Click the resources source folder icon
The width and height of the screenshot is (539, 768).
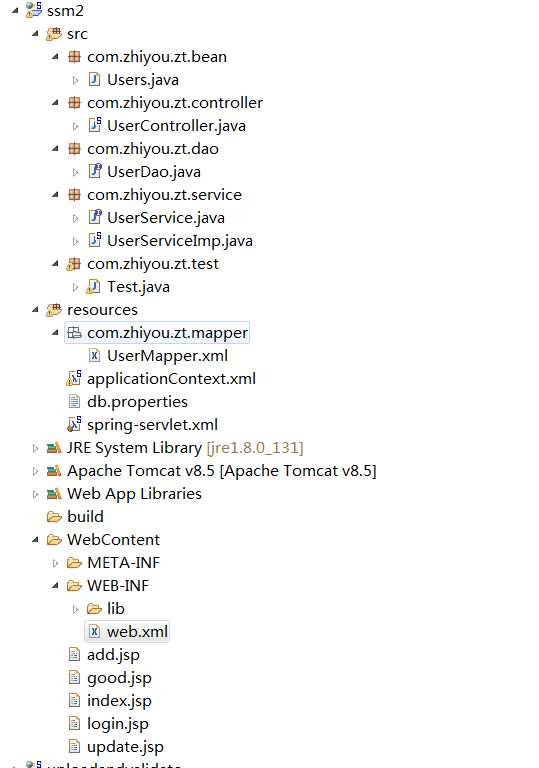(x=54, y=310)
